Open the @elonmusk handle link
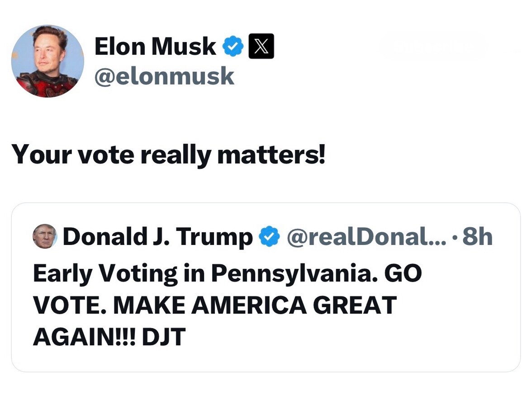Image resolution: width=532 pixels, height=394 pixels. (164, 76)
